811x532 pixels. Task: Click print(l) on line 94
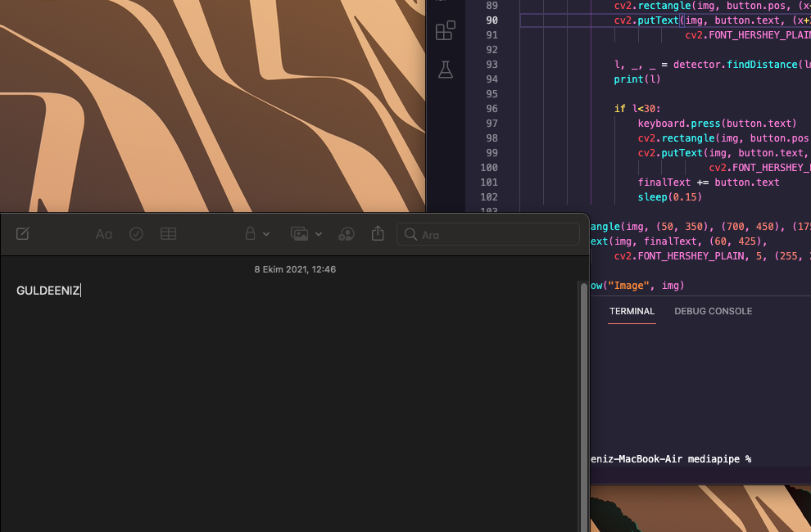pos(637,79)
